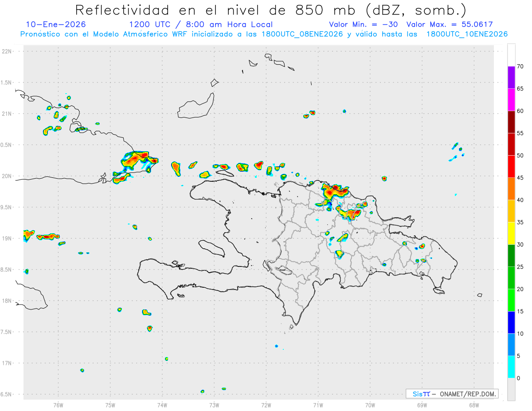The image size is (532, 411).
Task: Click the colorbar value '25'
Action: [520, 267]
